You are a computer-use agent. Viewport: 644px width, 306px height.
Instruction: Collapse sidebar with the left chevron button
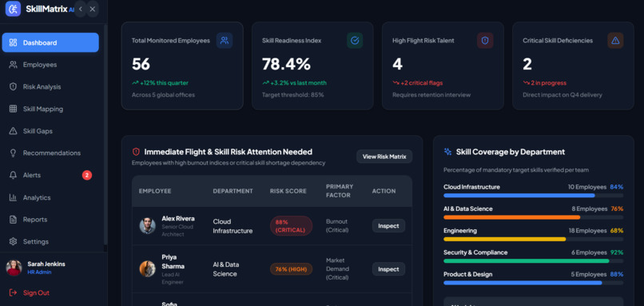coord(81,9)
